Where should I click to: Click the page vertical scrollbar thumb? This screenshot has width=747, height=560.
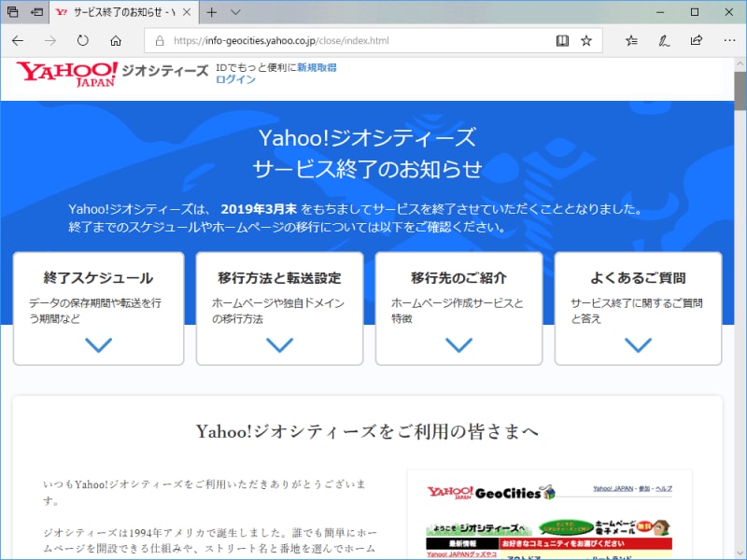pyautogui.click(x=740, y=91)
